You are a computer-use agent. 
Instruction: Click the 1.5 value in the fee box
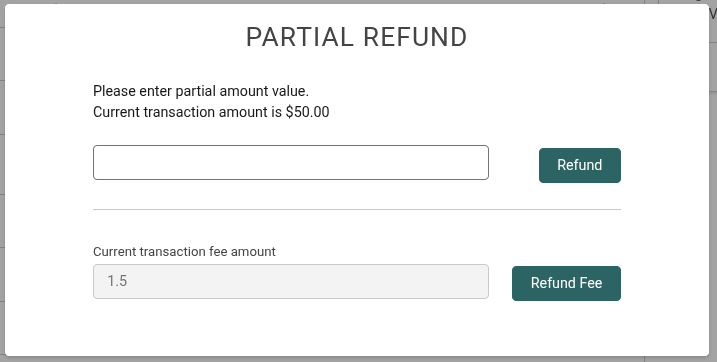[117, 281]
